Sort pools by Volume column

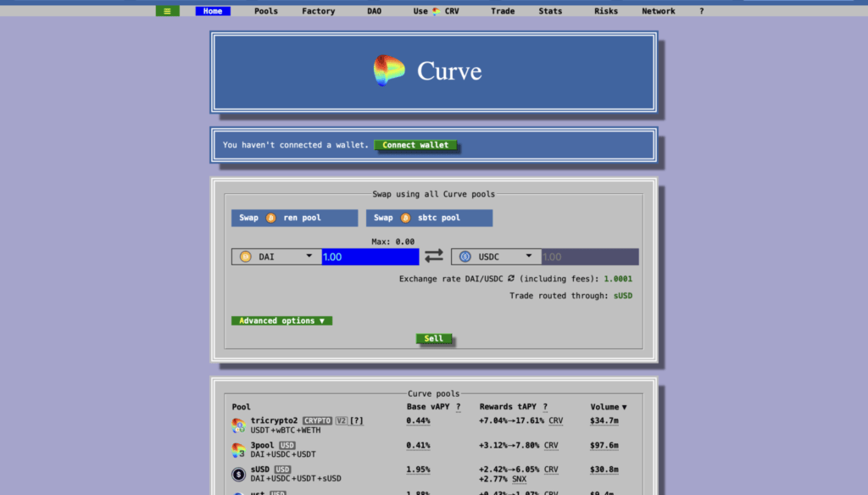pyautogui.click(x=609, y=407)
